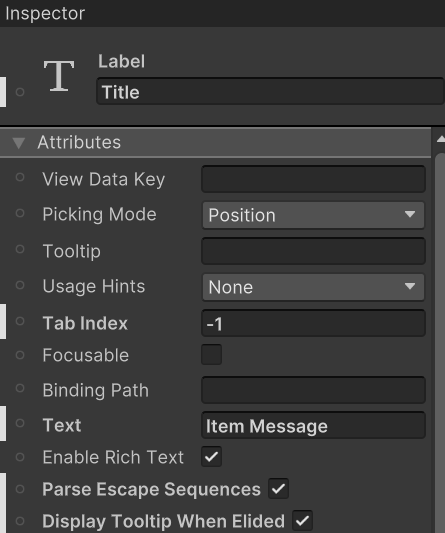
Task: Disable Display Tooltip When Elided
Action: (302, 520)
